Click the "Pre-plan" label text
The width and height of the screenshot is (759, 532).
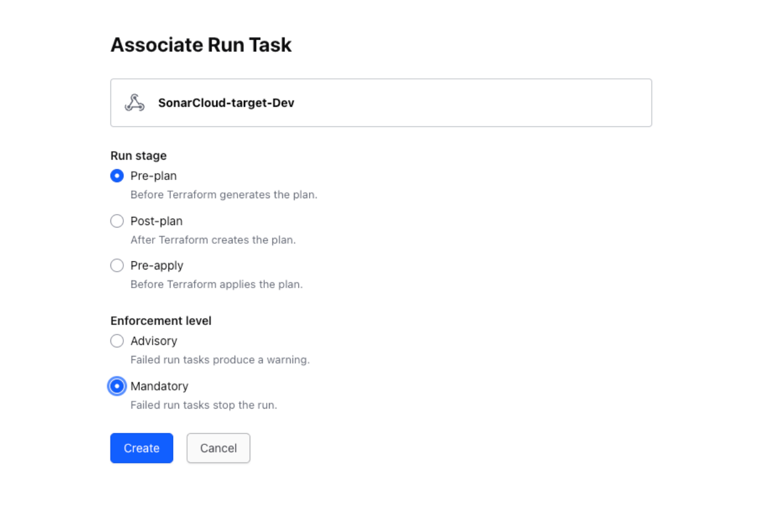pos(153,176)
